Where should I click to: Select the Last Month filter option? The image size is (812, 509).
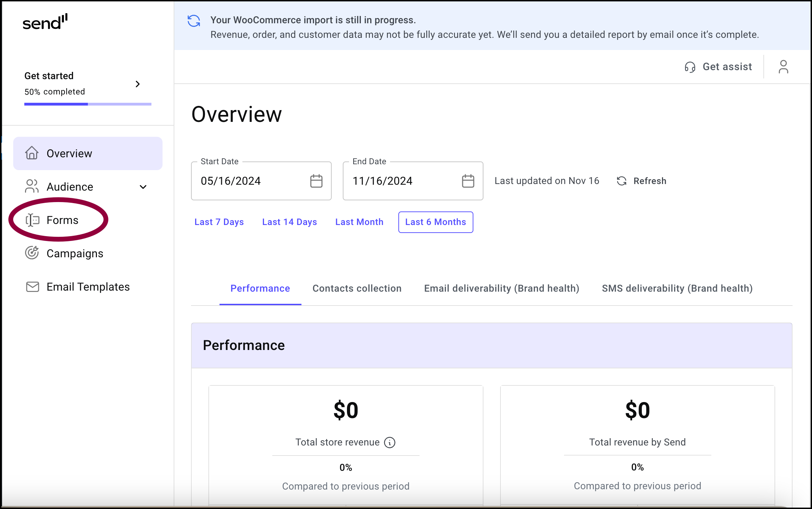(x=359, y=222)
